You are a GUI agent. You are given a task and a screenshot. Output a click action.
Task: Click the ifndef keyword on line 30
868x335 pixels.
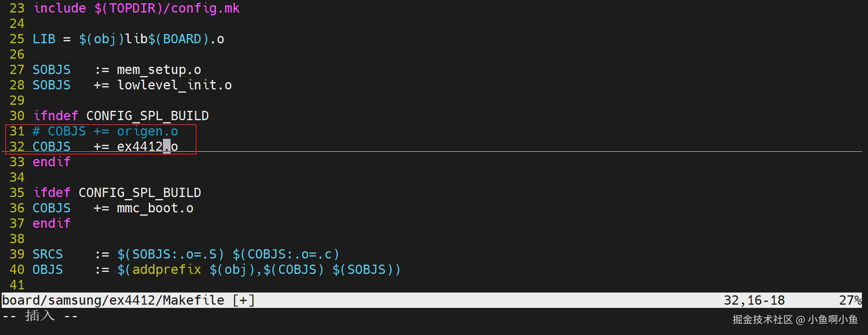[x=55, y=116]
